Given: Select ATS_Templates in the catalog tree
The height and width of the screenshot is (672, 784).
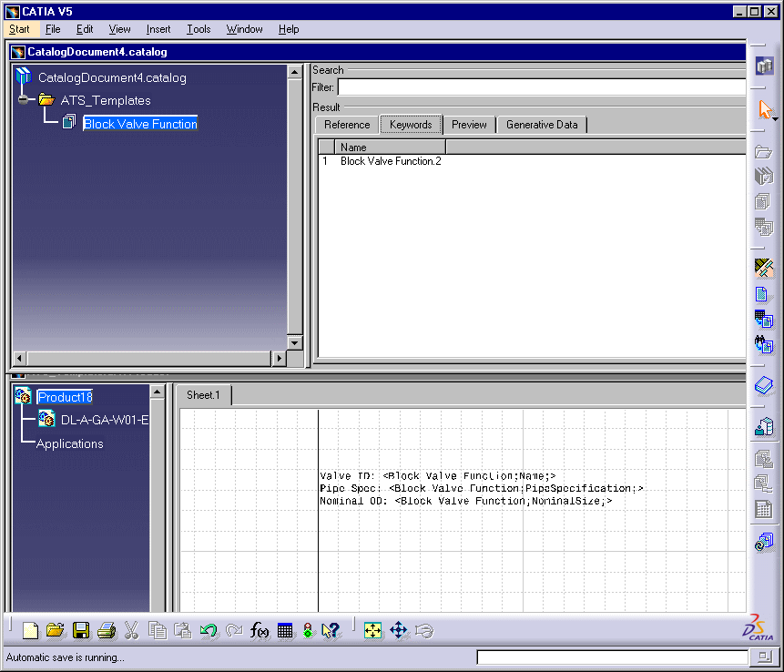Looking at the screenshot, I should [x=106, y=100].
